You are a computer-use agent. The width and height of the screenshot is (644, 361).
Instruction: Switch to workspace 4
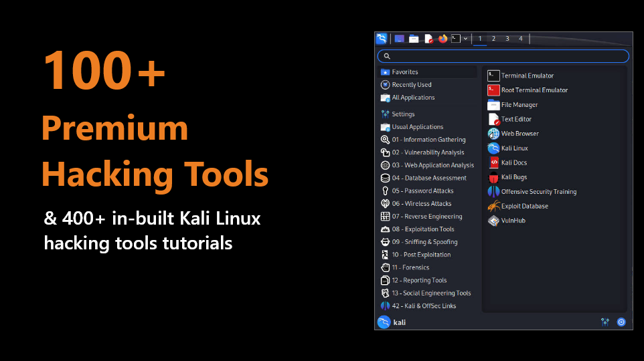click(521, 39)
